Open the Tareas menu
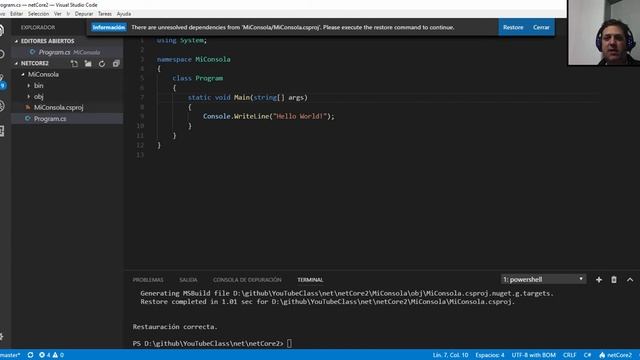 pyautogui.click(x=105, y=14)
